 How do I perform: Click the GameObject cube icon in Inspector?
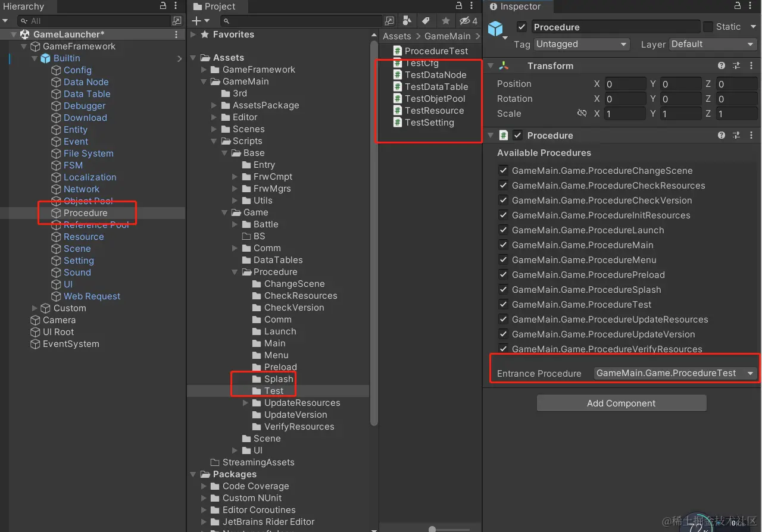pos(495,29)
